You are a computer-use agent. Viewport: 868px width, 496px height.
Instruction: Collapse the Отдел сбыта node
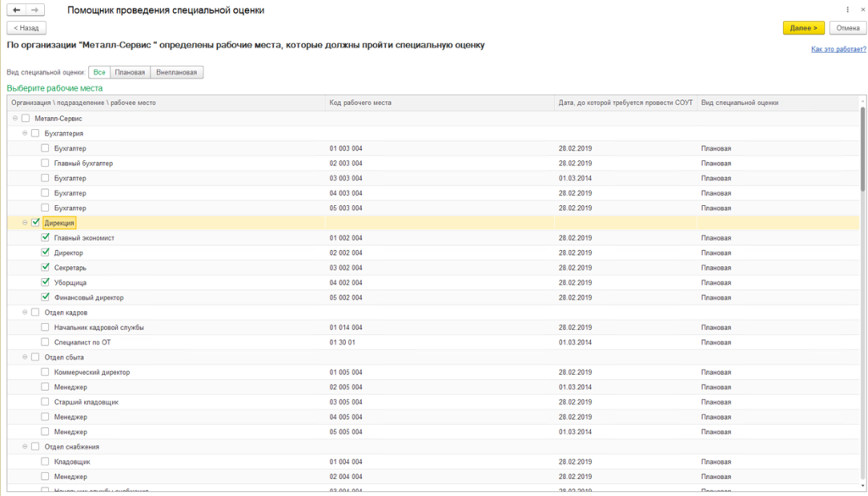tap(25, 357)
